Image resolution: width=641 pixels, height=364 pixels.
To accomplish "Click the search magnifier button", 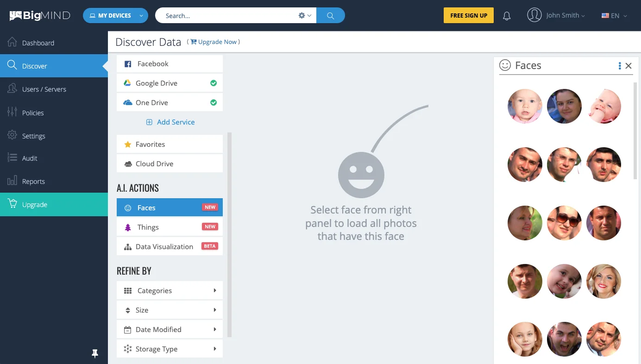I will click(x=331, y=15).
